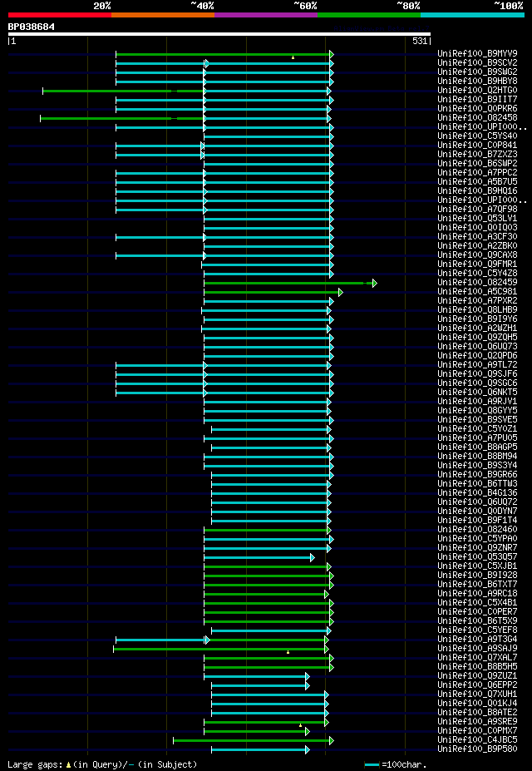532x771 pixels.
Task: Click the UniRef100_B9SVE5 label
Action: coord(477,420)
